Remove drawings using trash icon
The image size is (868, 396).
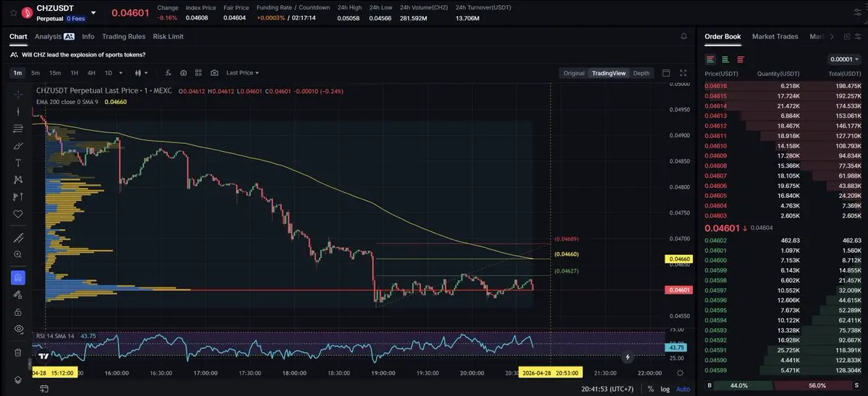pyautogui.click(x=18, y=353)
